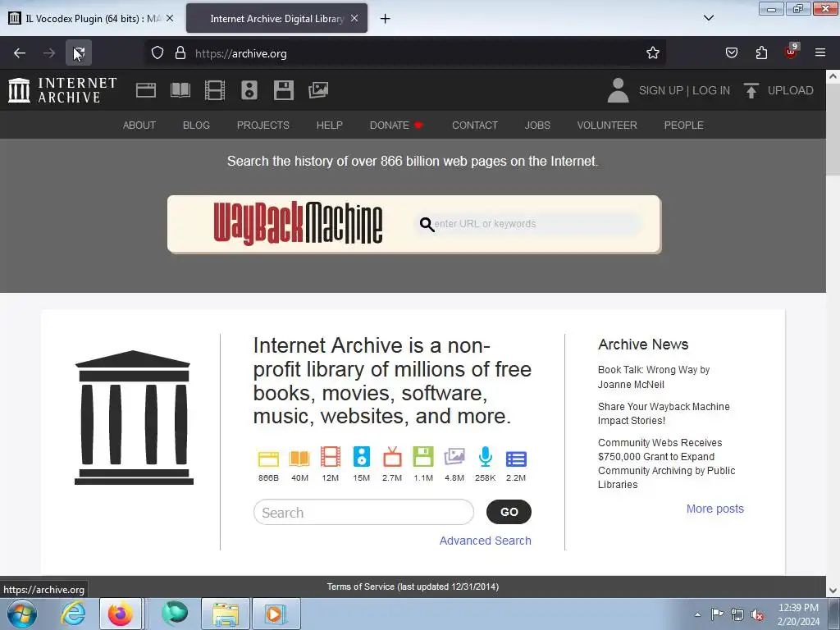840x630 pixels.
Task: Open the PEOPLE menu item
Action: [x=683, y=126]
